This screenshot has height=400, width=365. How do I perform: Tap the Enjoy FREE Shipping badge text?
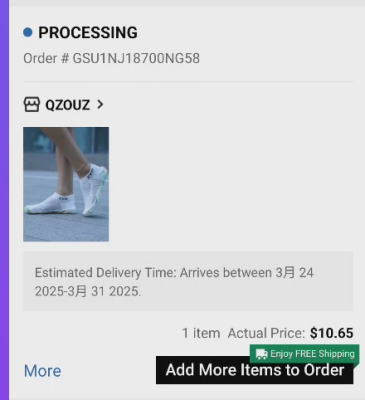[312, 354]
